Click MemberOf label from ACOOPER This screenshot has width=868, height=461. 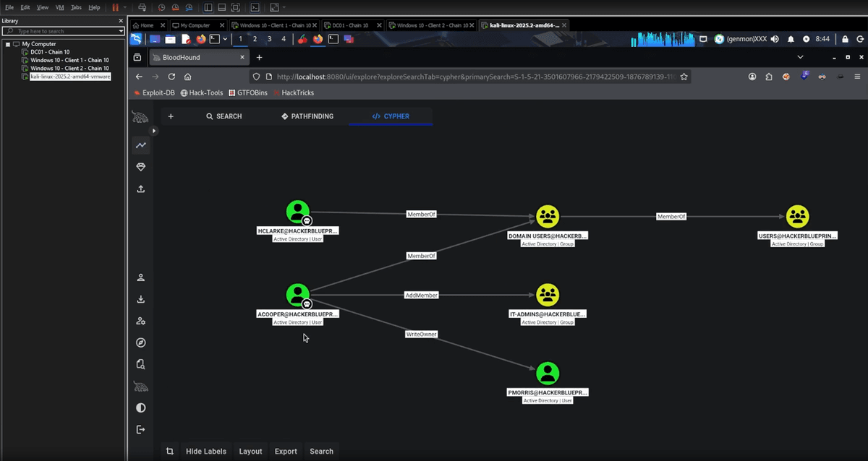click(421, 256)
